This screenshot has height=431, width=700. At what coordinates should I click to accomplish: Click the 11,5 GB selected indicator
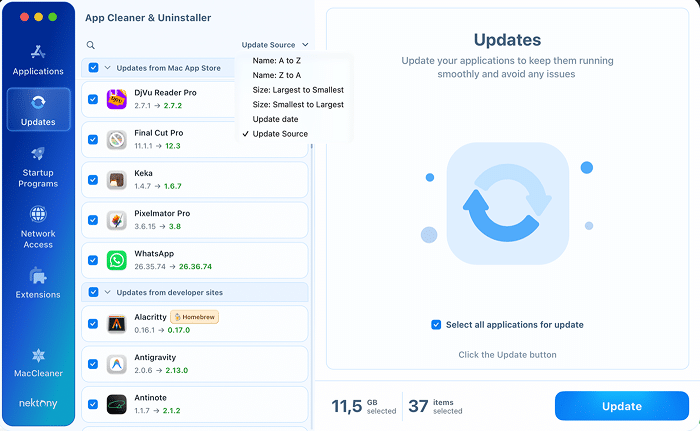(363, 406)
